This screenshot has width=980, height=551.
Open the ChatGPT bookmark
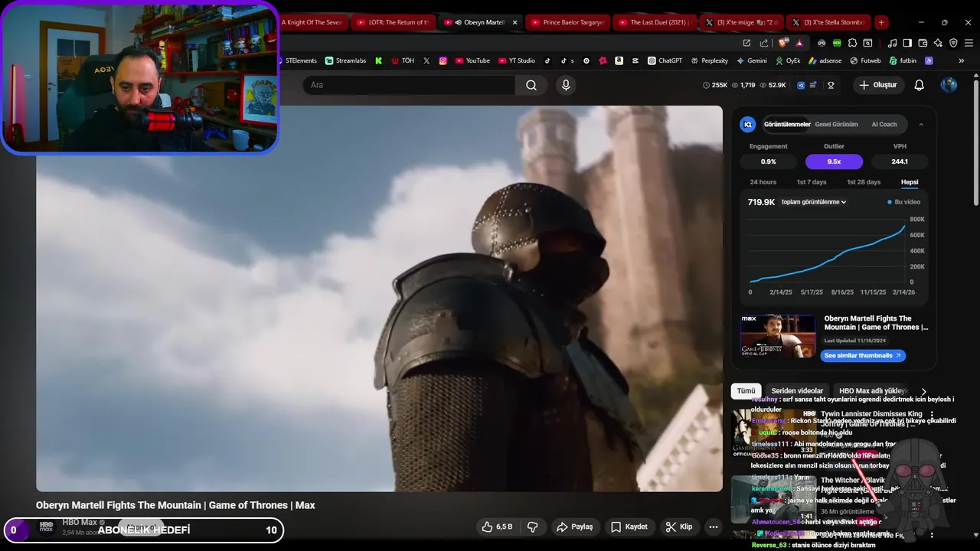tap(665, 60)
